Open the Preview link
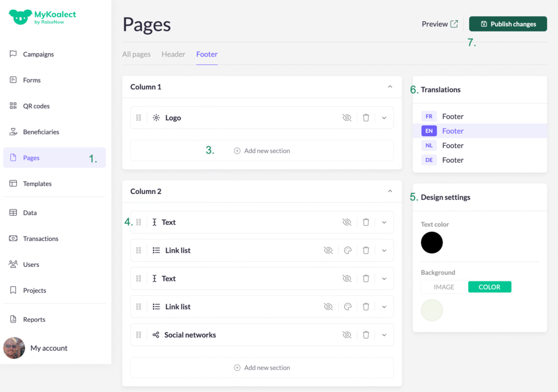The image size is (558, 392). click(439, 24)
